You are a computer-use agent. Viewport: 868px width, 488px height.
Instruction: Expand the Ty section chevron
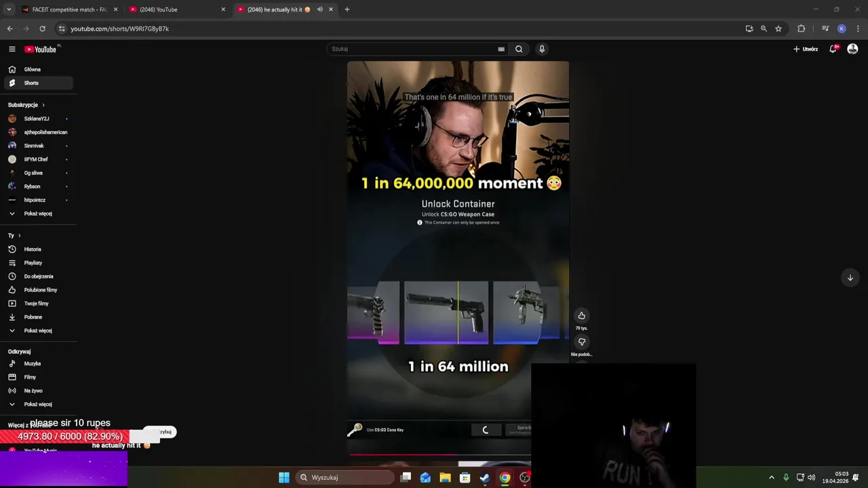(19, 235)
